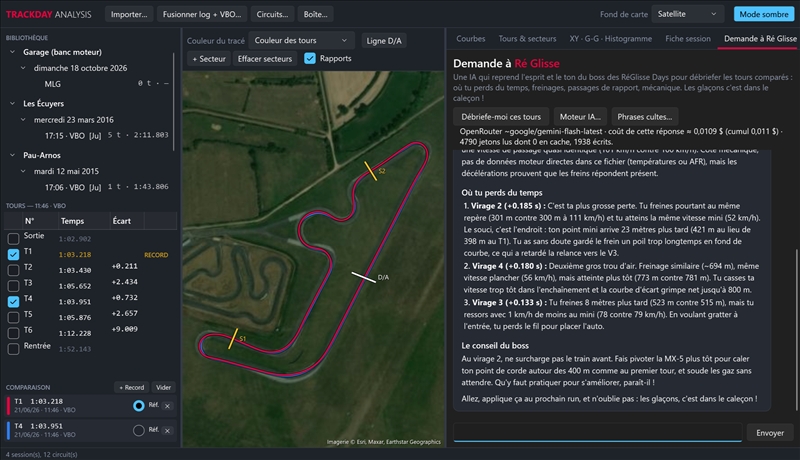Switch to Tours & secteurs tab
Viewport: 800px width, 460px height.
pyautogui.click(x=527, y=39)
